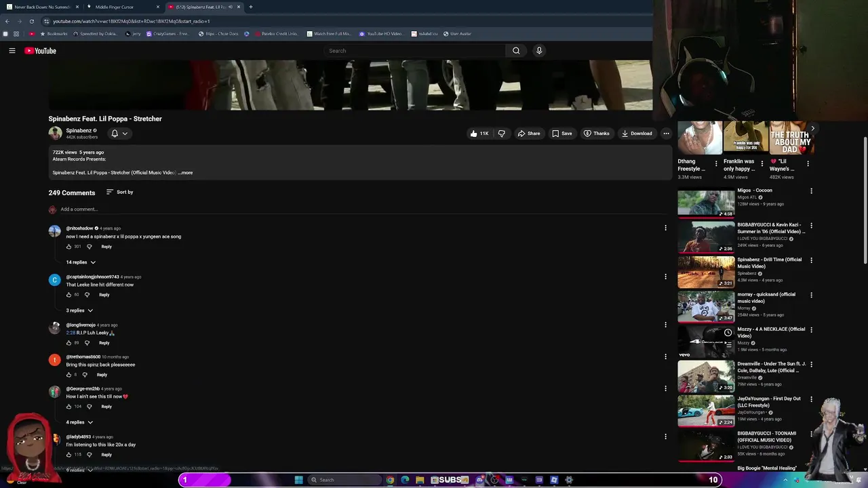
Task: Click the taskbar Search box
Action: [x=346, y=480]
